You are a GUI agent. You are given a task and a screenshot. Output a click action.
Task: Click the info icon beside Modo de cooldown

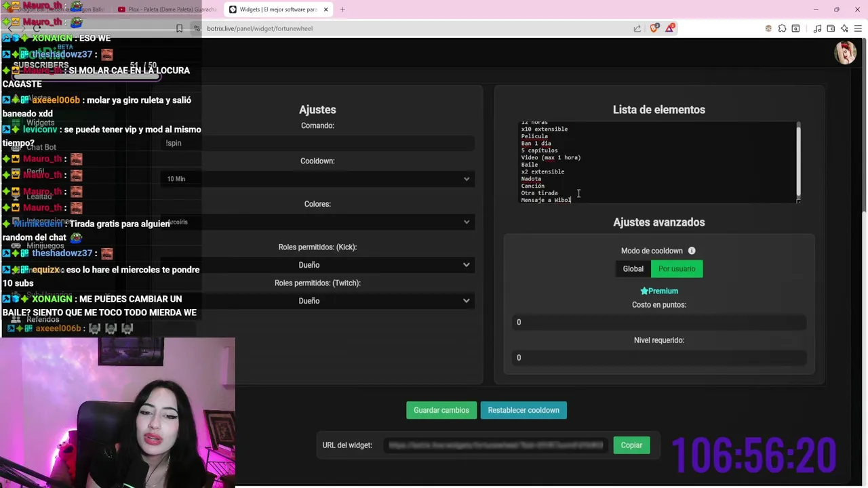click(692, 251)
